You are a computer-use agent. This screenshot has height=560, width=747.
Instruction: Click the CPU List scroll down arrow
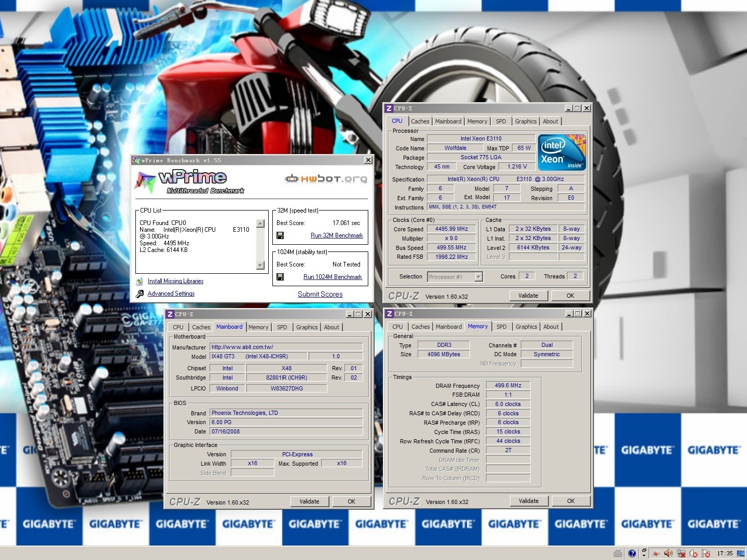click(260, 265)
